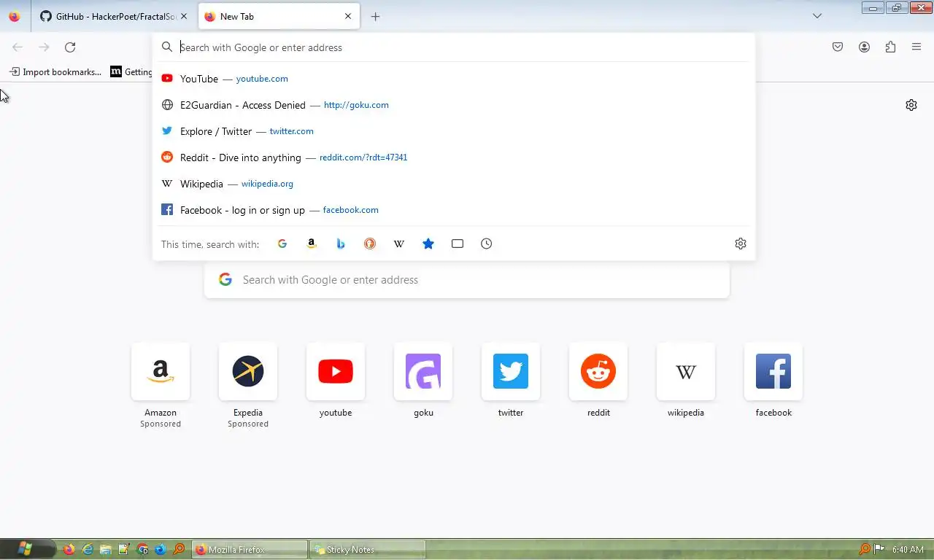Select Reddit Dive into anything suggestion
Image resolution: width=934 pixels, height=560 pixels.
click(x=454, y=157)
